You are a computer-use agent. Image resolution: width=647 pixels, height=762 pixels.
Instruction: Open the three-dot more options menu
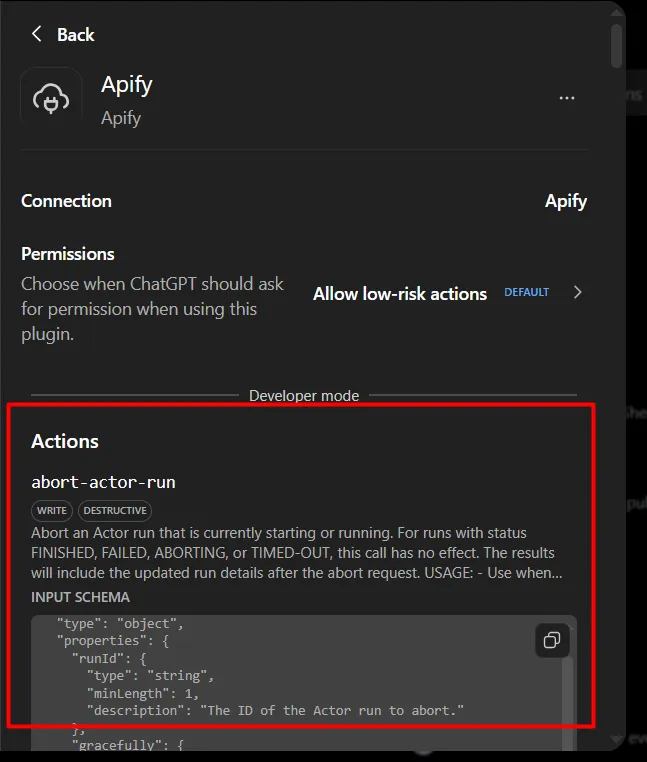(567, 98)
